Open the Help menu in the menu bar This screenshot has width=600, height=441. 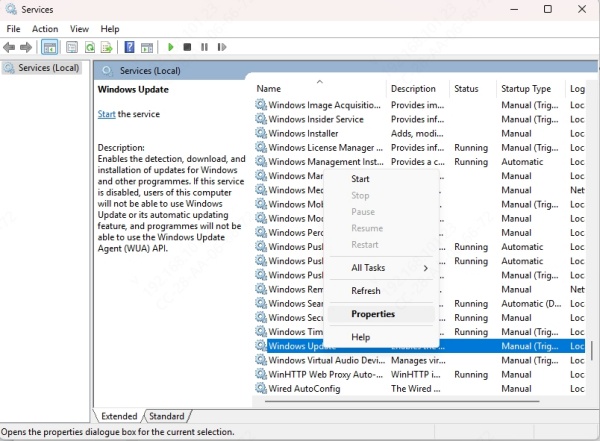click(110, 29)
